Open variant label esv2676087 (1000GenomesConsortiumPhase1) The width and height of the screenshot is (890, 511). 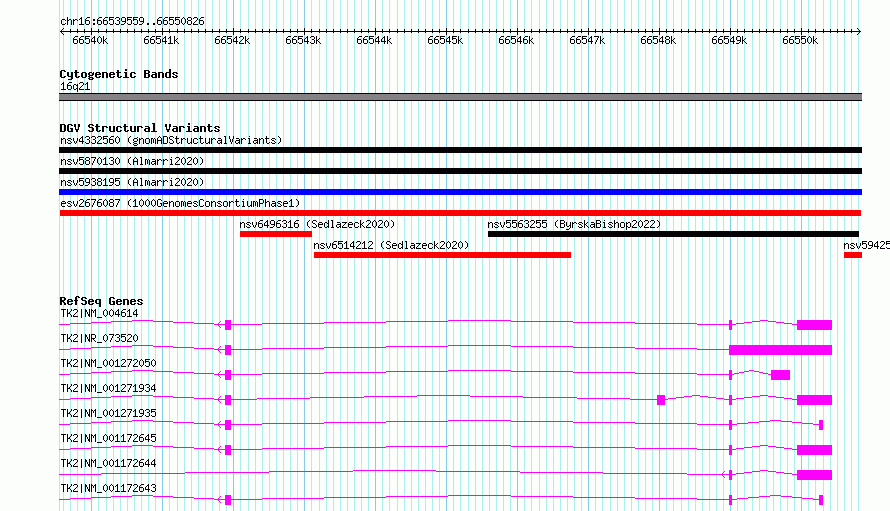click(x=180, y=203)
